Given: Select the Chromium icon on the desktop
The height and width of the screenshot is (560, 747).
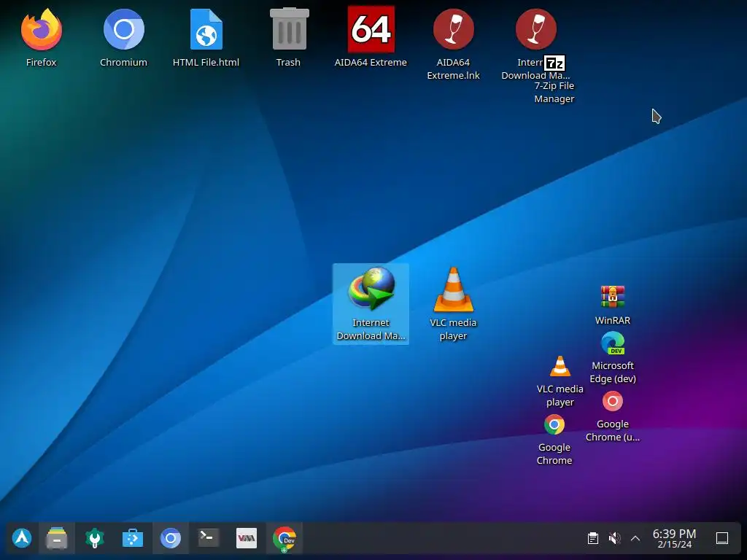Looking at the screenshot, I should pyautogui.click(x=124, y=29).
